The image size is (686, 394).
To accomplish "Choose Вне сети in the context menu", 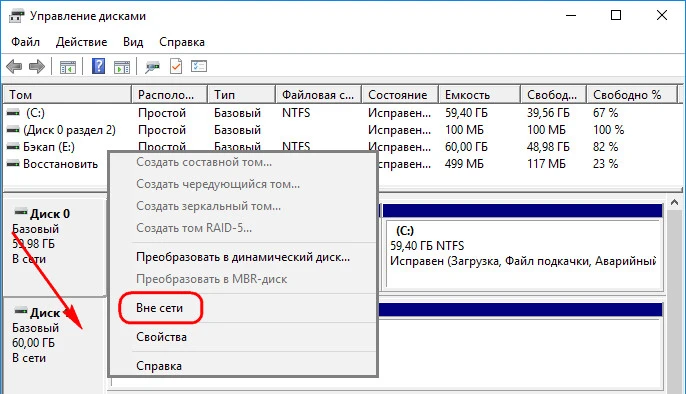I will pyautogui.click(x=159, y=308).
